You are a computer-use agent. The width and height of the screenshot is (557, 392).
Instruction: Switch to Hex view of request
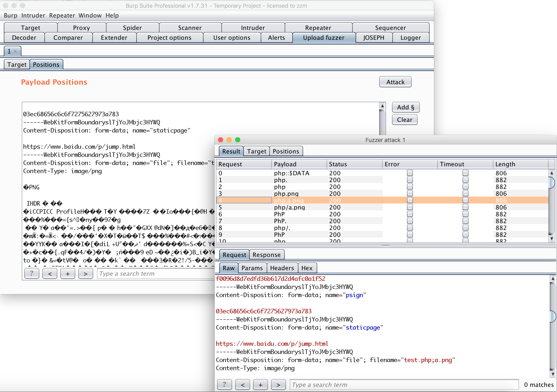(x=307, y=268)
